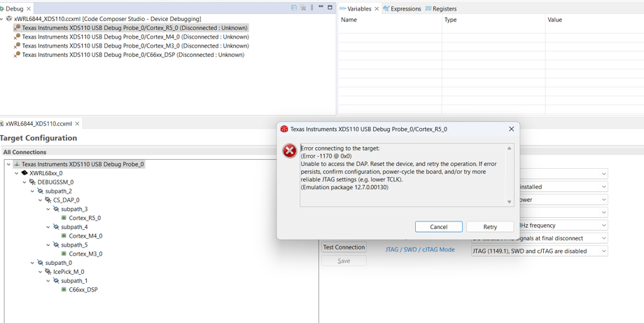This screenshot has width=644, height=323.
Task: Close the Variables tab
Action: (x=377, y=8)
